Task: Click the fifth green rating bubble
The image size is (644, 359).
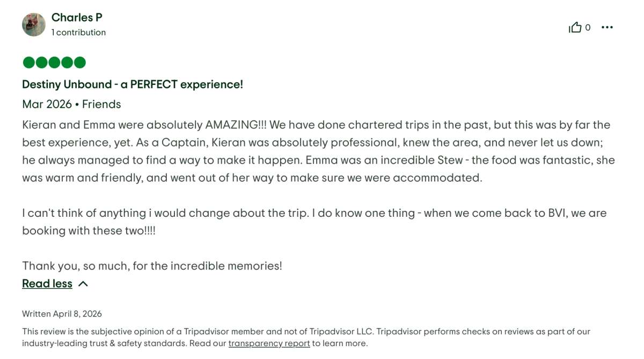Action: tap(80, 63)
